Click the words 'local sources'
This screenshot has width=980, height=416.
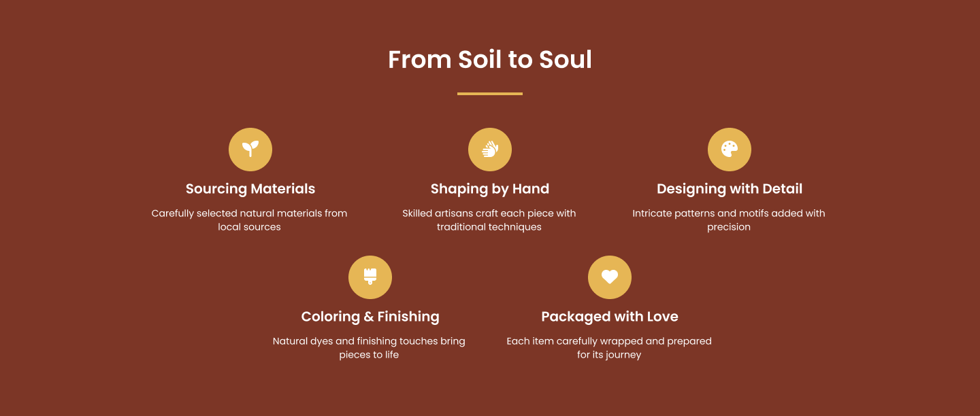[x=250, y=227]
